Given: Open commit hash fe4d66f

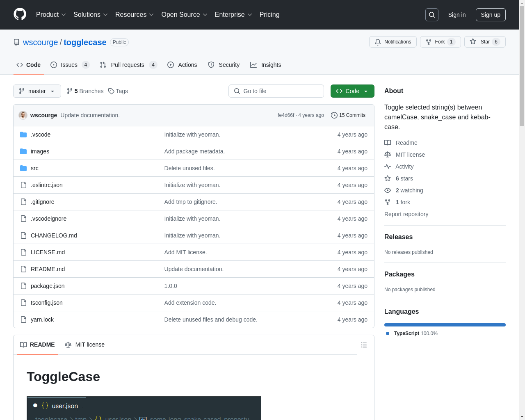Looking at the screenshot, I should (286, 115).
